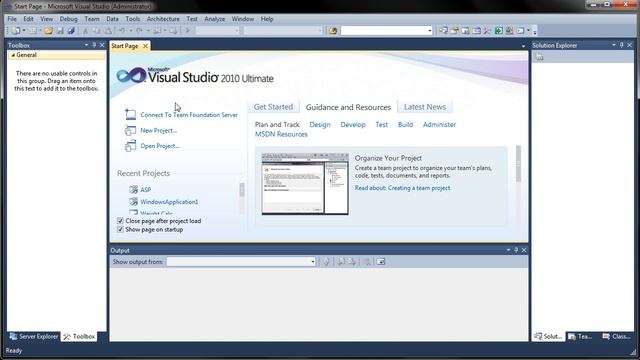Toggle Show page on startup checkbox
The height and width of the screenshot is (360, 640).
pyautogui.click(x=120, y=229)
